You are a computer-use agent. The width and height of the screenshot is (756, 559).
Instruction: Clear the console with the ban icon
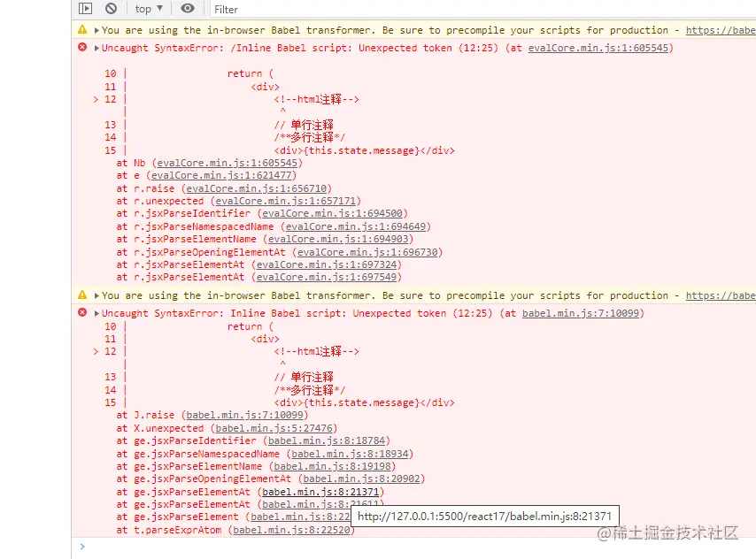(x=111, y=8)
